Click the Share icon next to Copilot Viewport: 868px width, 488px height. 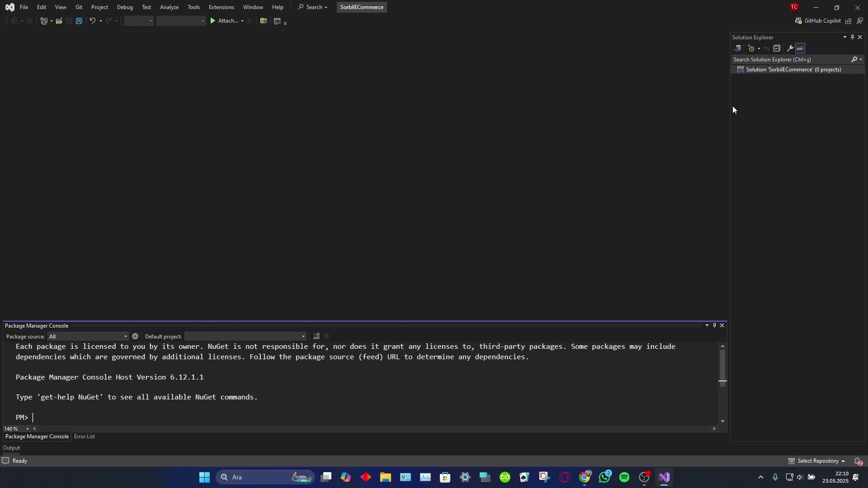pos(849,21)
